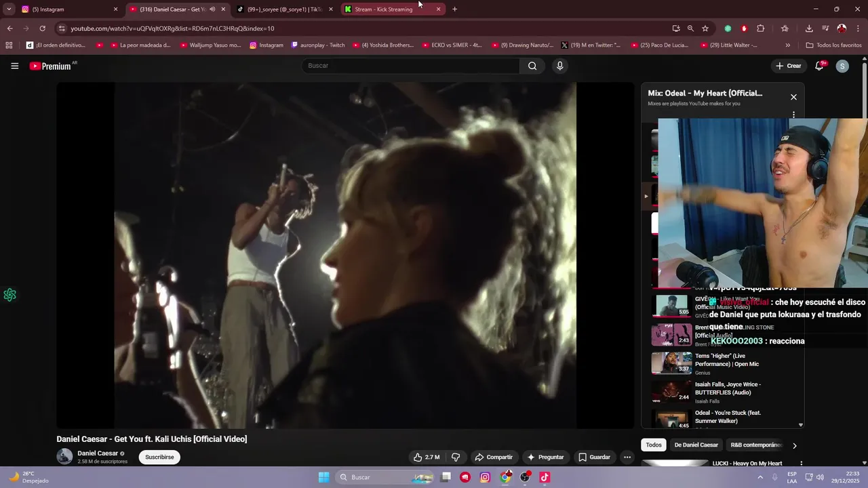Bookmark this page with the star icon
The width and height of the screenshot is (868, 488).
point(705,28)
